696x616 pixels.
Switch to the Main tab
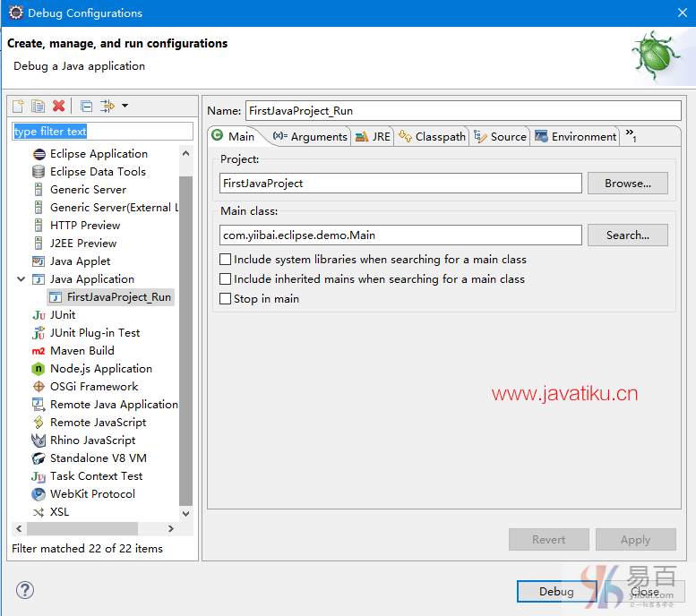[234, 136]
